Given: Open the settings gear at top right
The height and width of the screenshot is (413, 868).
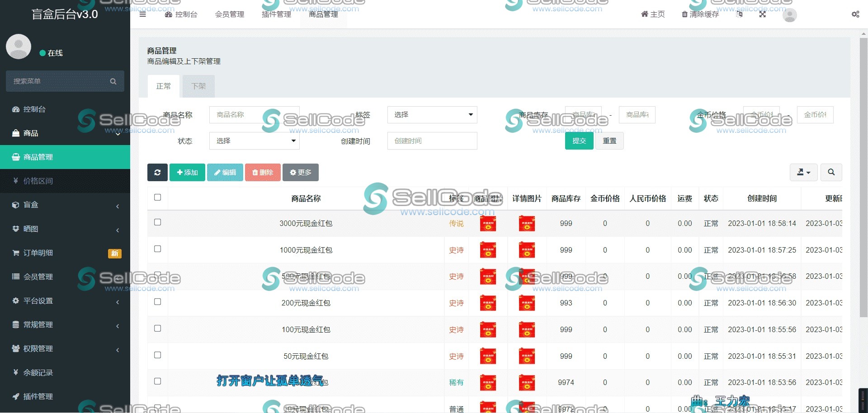Looking at the screenshot, I should [855, 14].
